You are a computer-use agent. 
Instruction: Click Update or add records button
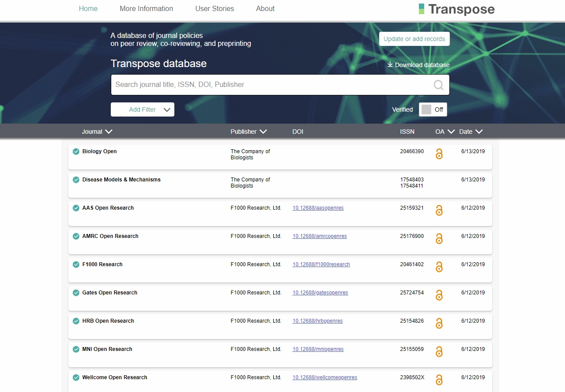[414, 39]
